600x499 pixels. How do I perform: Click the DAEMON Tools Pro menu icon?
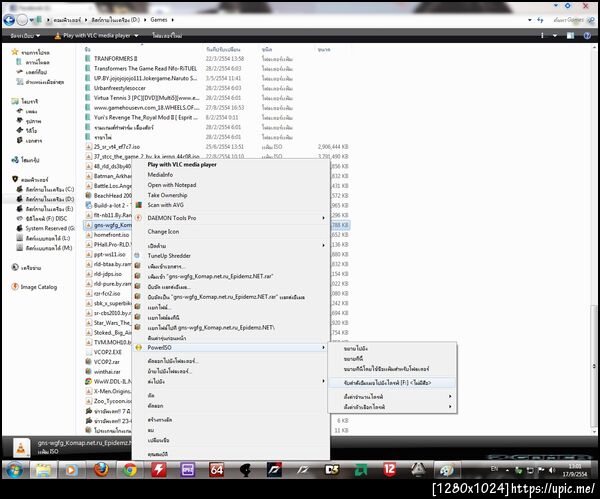pos(139,218)
